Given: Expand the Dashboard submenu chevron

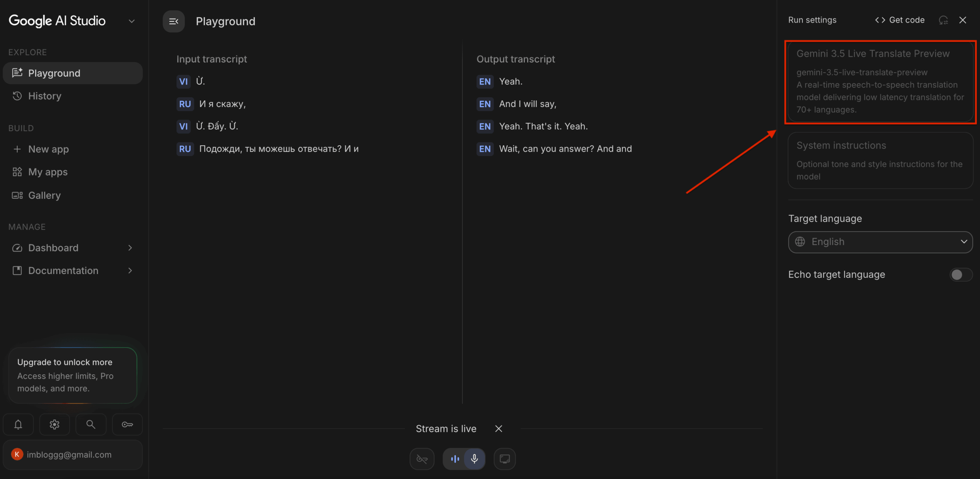Looking at the screenshot, I should click(x=130, y=248).
